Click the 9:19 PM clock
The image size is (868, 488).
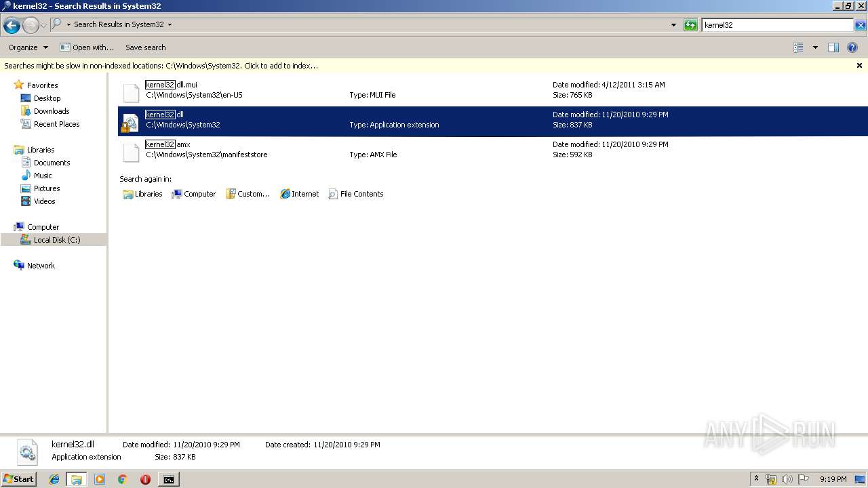pyautogui.click(x=833, y=479)
